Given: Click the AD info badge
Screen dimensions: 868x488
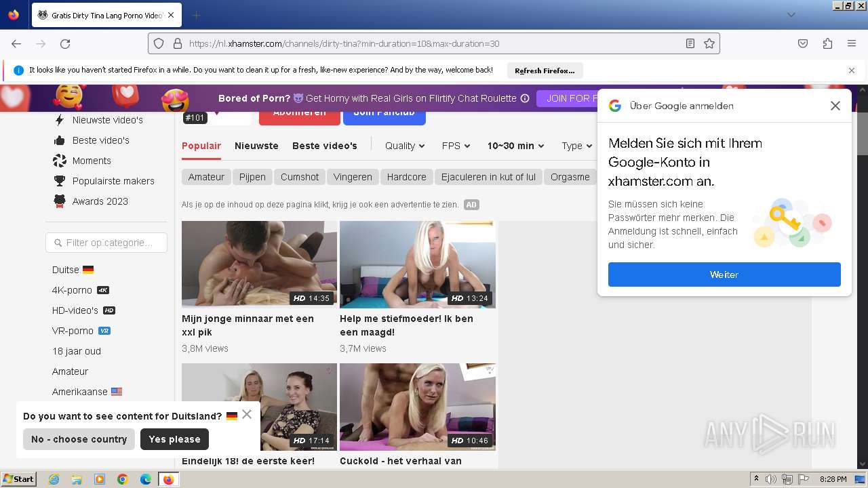Looking at the screenshot, I should pos(471,205).
